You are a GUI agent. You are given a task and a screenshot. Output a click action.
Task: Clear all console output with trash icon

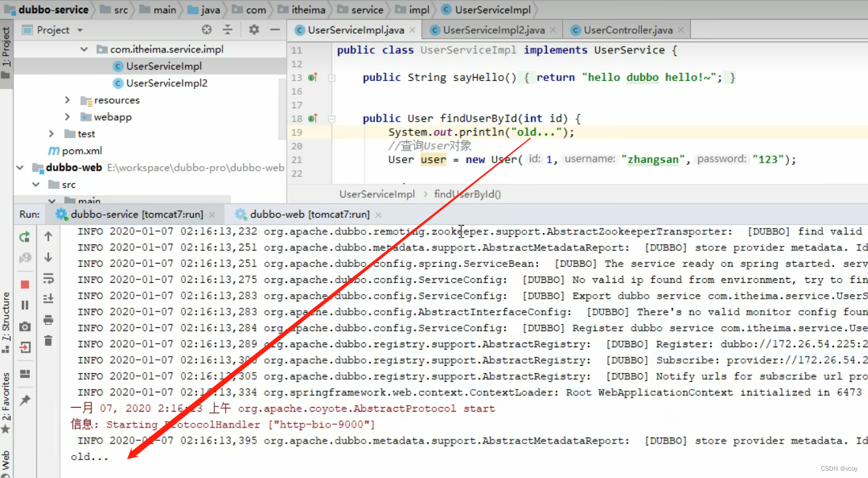[x=48, y=341]
